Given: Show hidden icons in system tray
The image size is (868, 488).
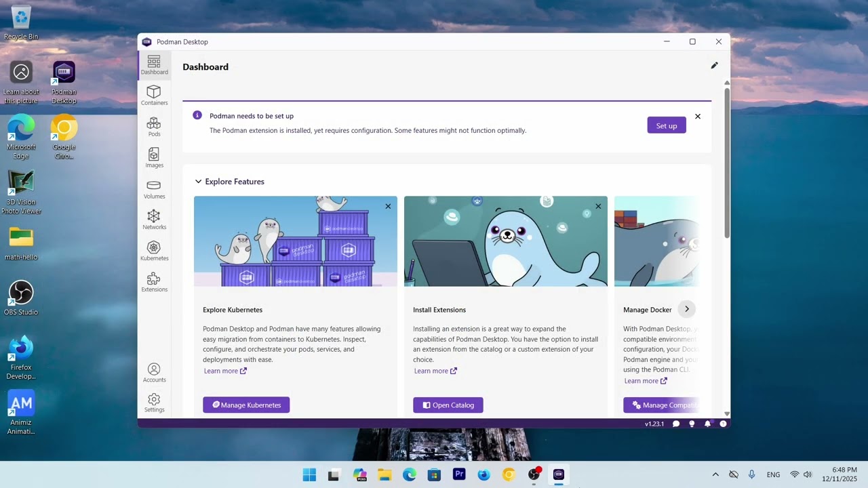Looking at the screenshot, I should point(715,474).
